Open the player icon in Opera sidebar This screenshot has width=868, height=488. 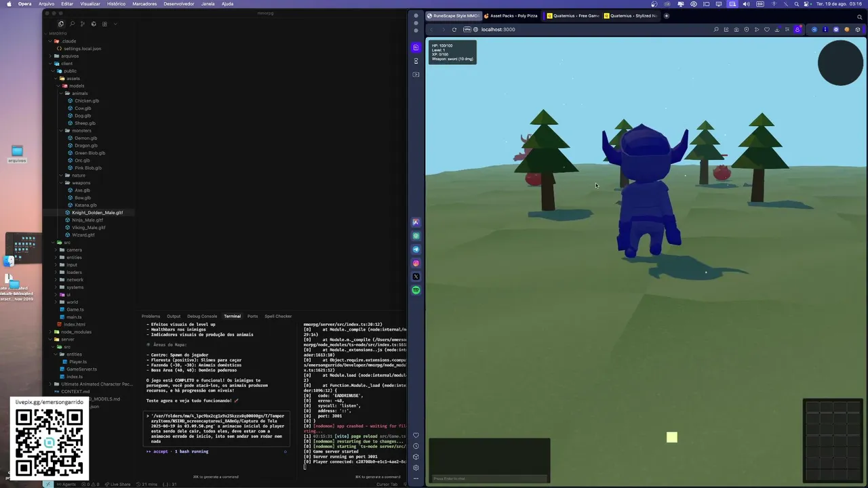416,75
